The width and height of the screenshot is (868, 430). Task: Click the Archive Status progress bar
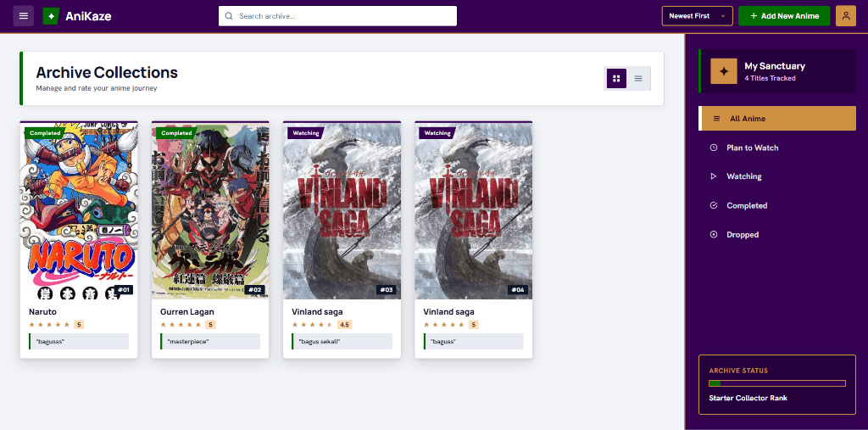[x=777, y=383]
